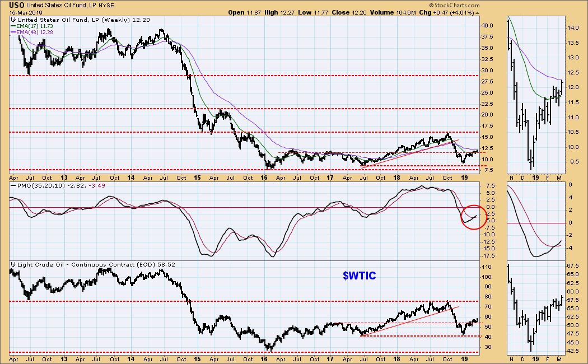588x364 pixels.
Task: Click the 80 label on crude oil axis
Action: (x=488, y=297)
